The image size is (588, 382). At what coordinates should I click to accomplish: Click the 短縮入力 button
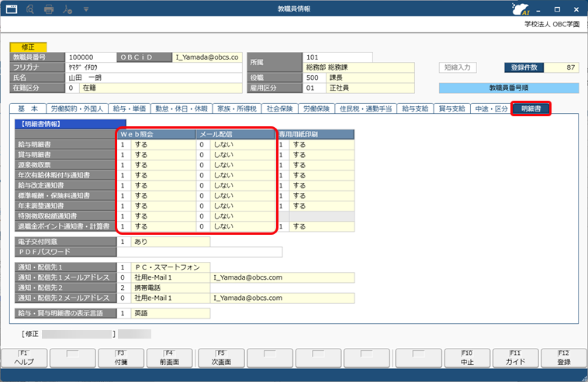458,67
